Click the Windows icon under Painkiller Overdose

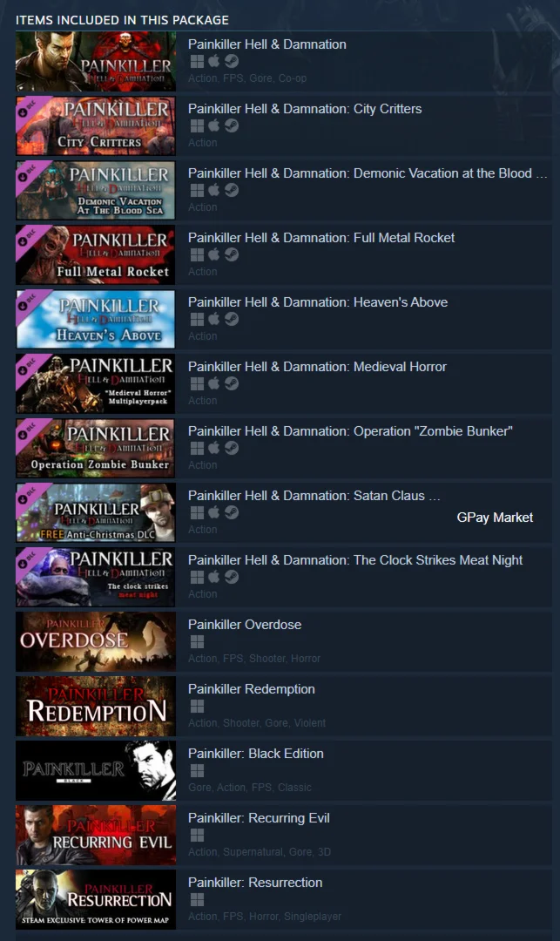(197, 641)
